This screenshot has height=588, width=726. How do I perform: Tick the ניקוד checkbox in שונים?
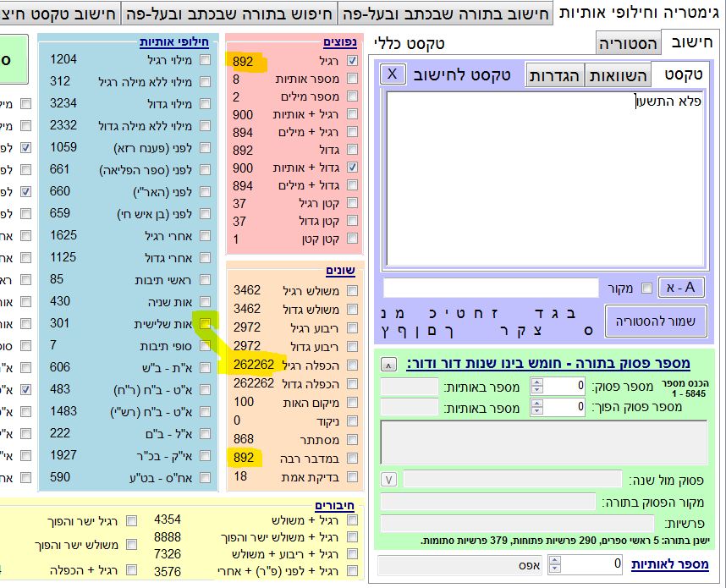(x=352, y=420)
